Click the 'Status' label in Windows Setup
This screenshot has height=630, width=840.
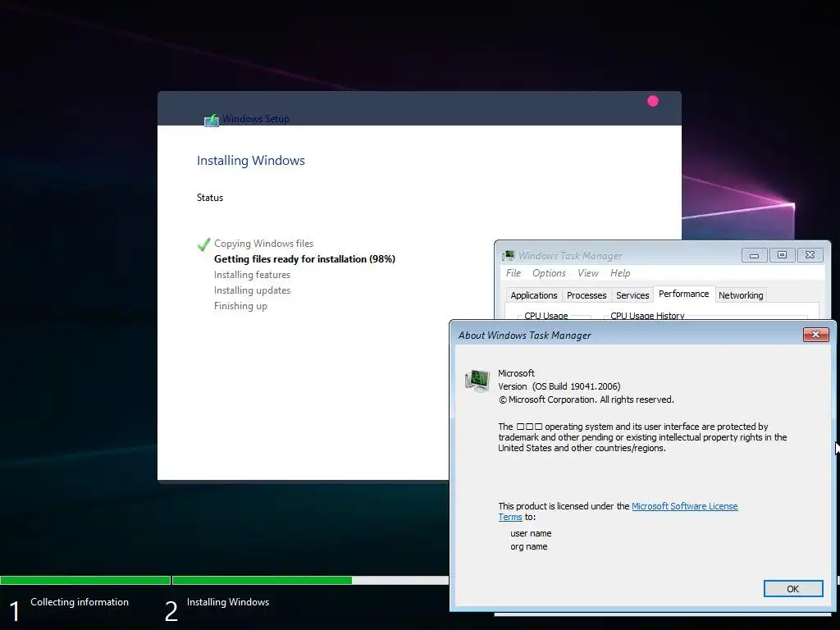209,198
